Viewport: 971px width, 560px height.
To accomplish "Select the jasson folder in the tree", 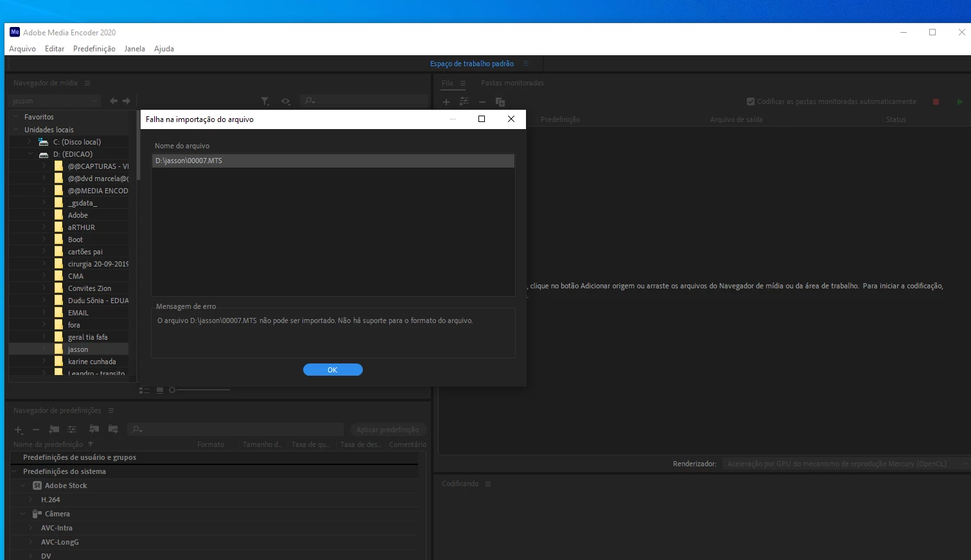I will (69, 349).
